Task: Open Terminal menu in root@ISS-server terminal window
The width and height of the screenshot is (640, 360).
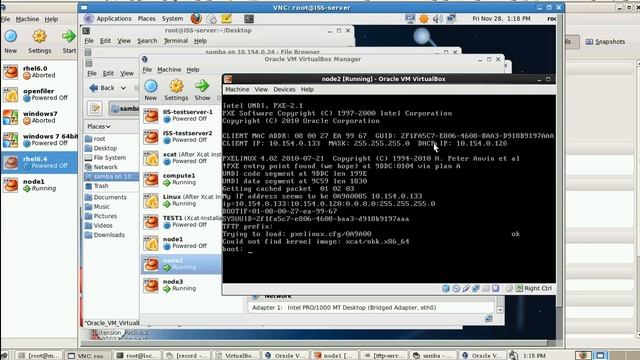Action: (176, 41)
